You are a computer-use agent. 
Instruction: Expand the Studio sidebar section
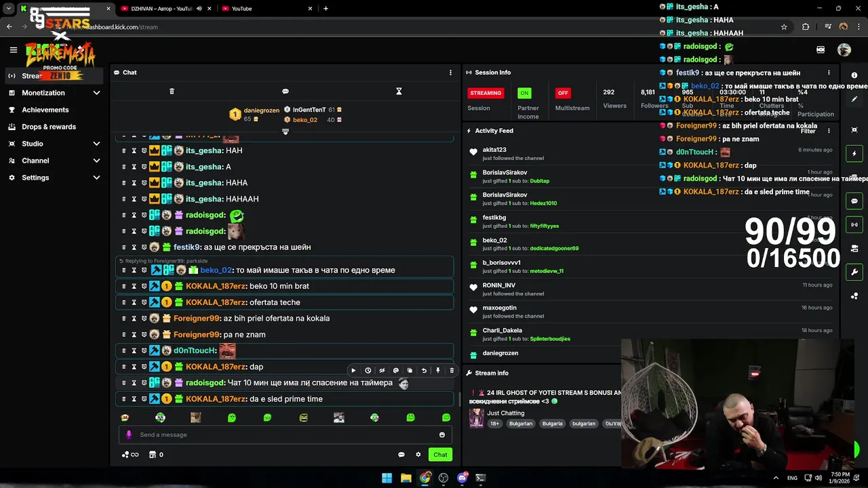(96, 144)
